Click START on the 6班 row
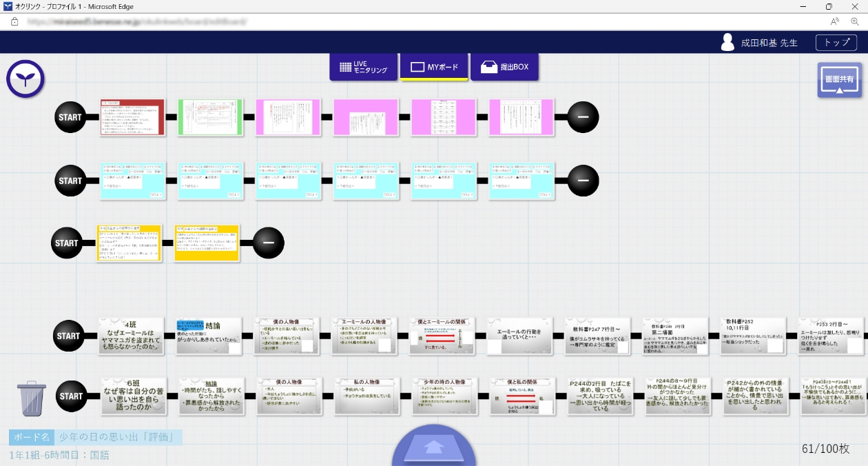Image resolution: width=868 pixels, height=466 pixels. tap(72, 396)
